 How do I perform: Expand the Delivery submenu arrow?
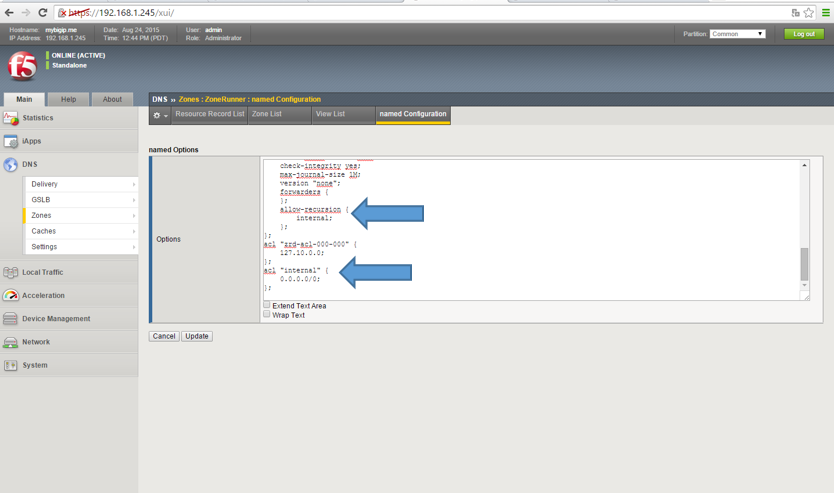(133, 185)
